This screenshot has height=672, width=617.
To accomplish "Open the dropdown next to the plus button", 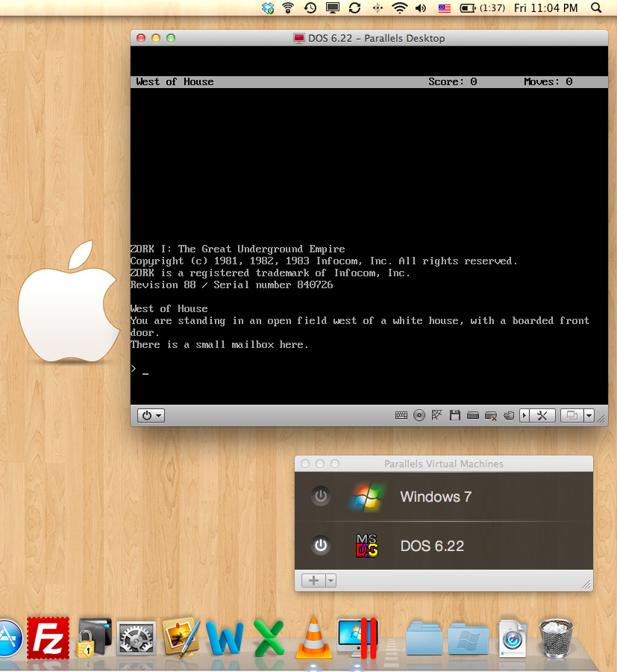I will pyautogui.click(x=331, y=580).
